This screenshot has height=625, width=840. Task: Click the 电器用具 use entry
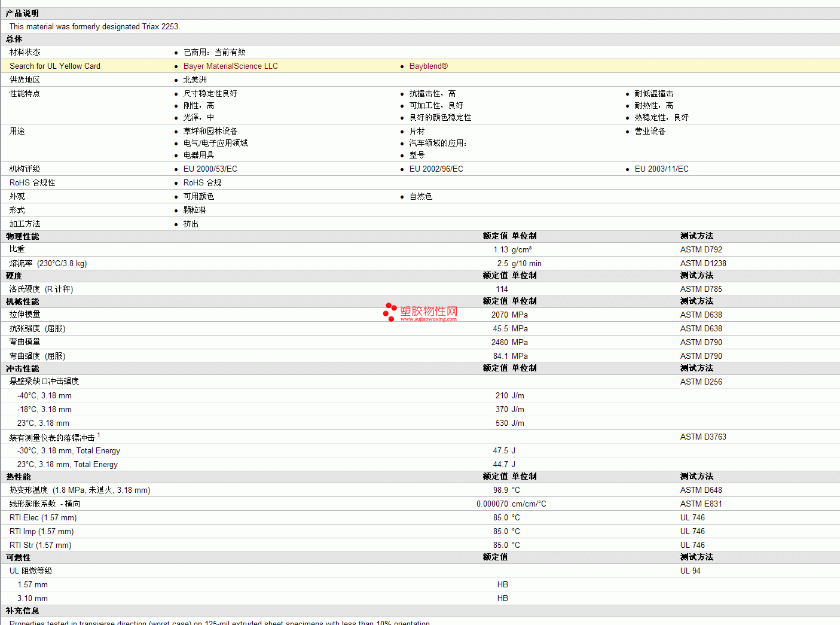tap(198, 155)
